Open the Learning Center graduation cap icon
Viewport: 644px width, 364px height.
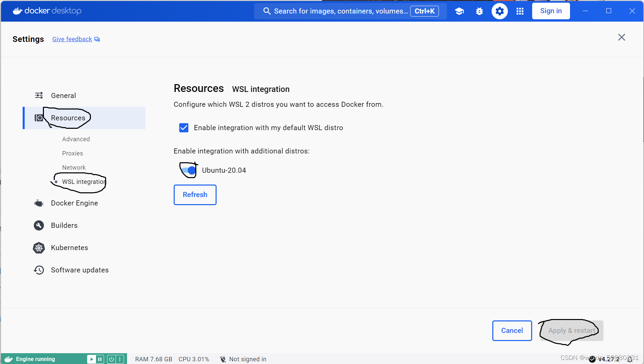[x=460, y=11]
